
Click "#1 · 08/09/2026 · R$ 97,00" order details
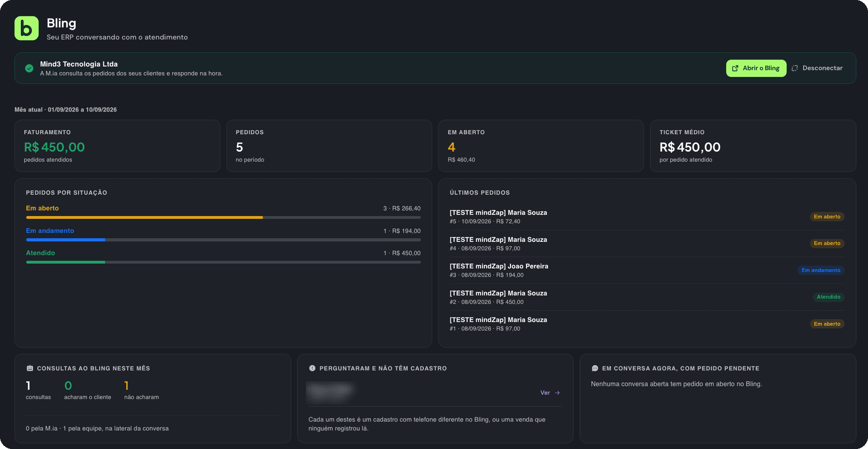pos(485,329)
